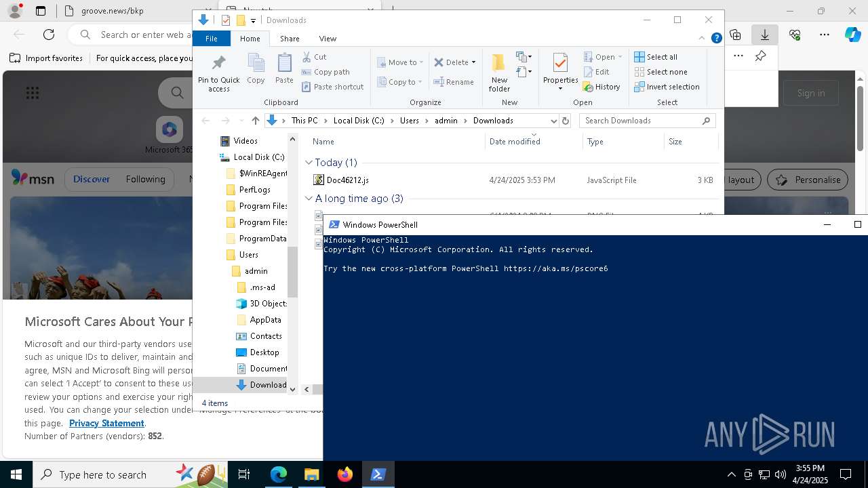Click the Copy ribbon icon
Image resolution: width=868 pixels, height=488 pixels.
click(x=256, y=68)
